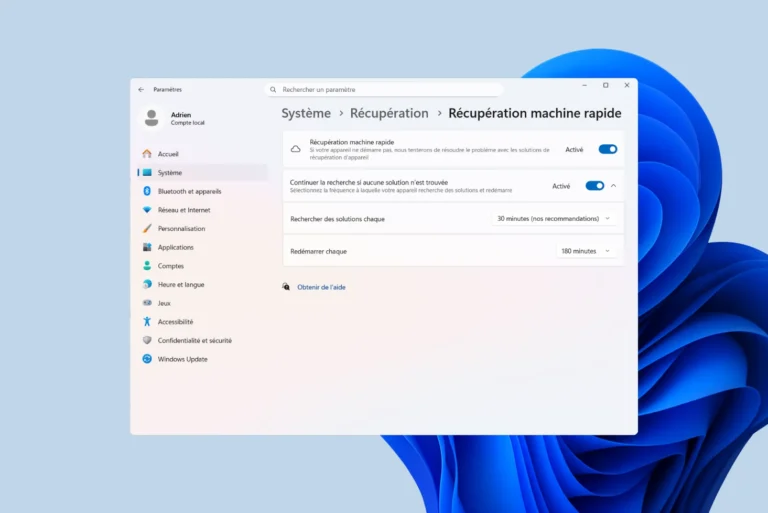Click the Rechercher un paramètre search field
Viewport: 768px width, 513px height.
pyautogui.click(x=384, y=90)
